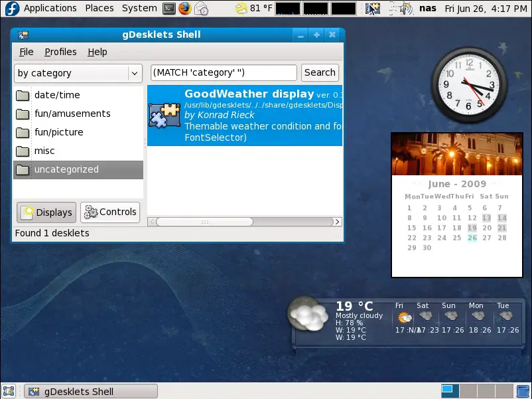This screenshot has height=399, width=532.
Task: Open the Profiles menu
Action: pos(60,52)
